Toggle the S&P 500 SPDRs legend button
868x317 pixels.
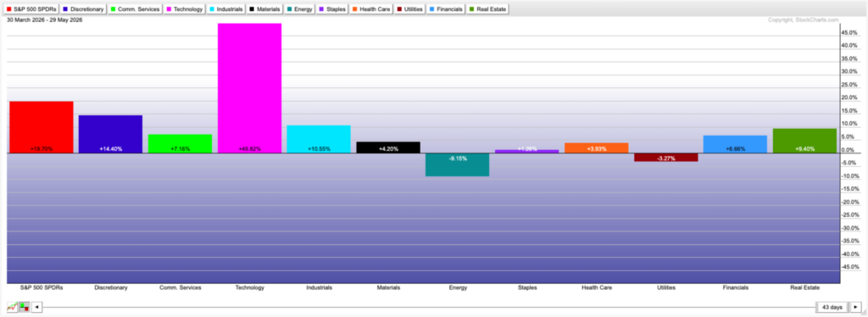pos(32,8)
